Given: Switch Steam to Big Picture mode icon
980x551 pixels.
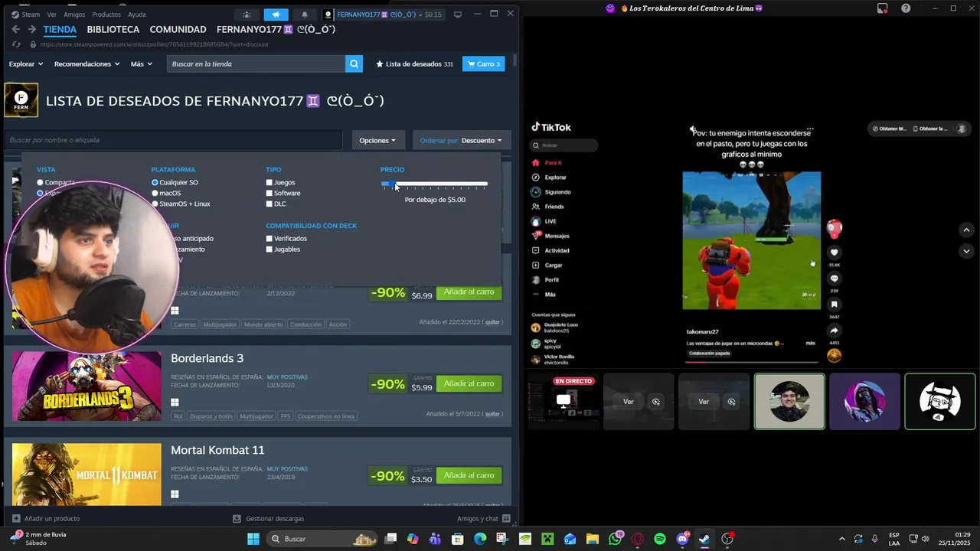Looking at the screenshot, I should point(458,15).
